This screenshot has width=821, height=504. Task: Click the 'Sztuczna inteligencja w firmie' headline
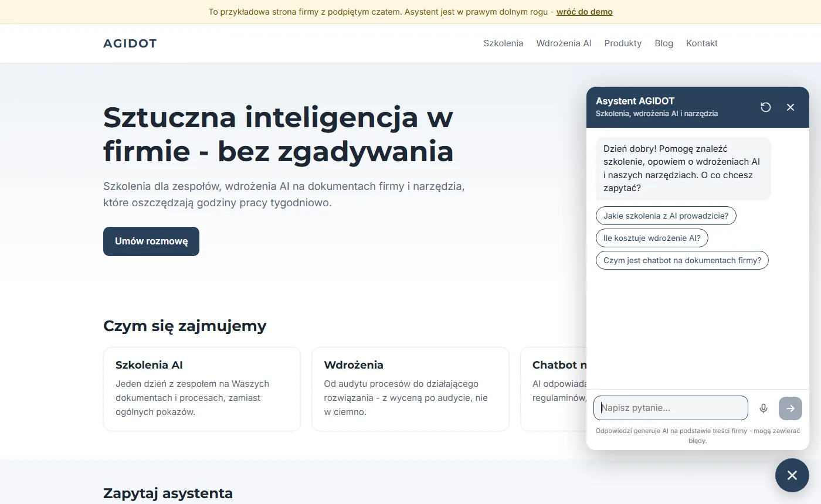tap(279, 134)
